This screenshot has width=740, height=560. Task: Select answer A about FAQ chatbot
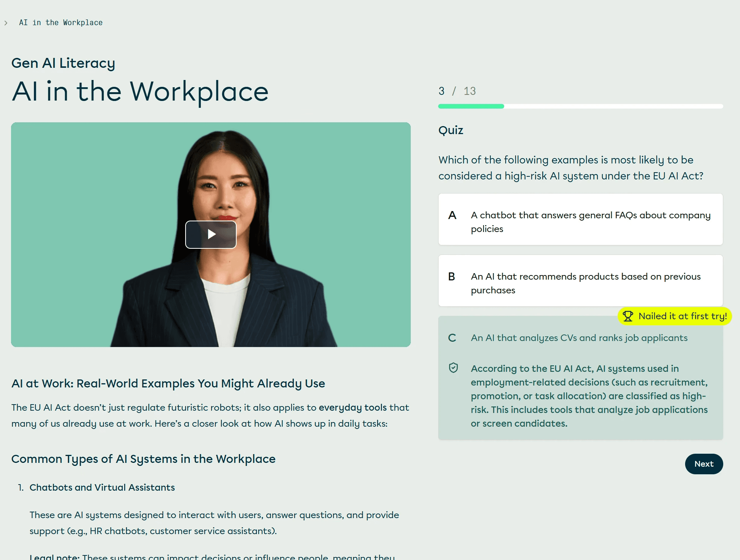point(580,219)
